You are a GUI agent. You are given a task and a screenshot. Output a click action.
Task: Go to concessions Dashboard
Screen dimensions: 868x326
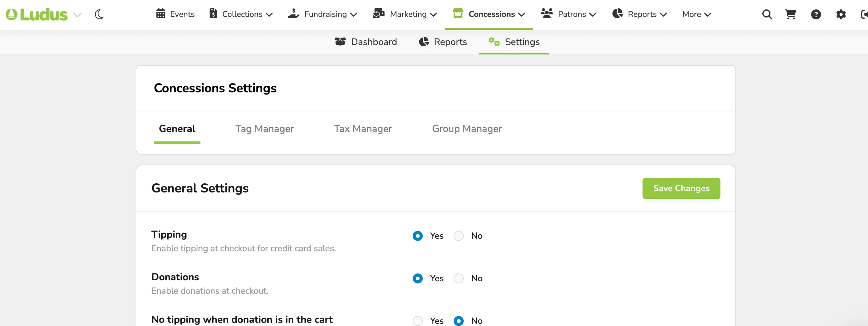click(x=366, y=42)
